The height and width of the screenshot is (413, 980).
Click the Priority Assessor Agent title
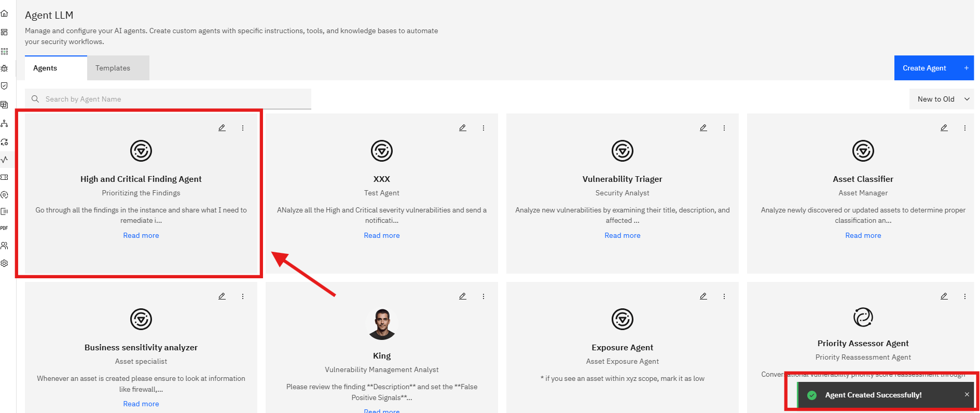coord(863,343)
